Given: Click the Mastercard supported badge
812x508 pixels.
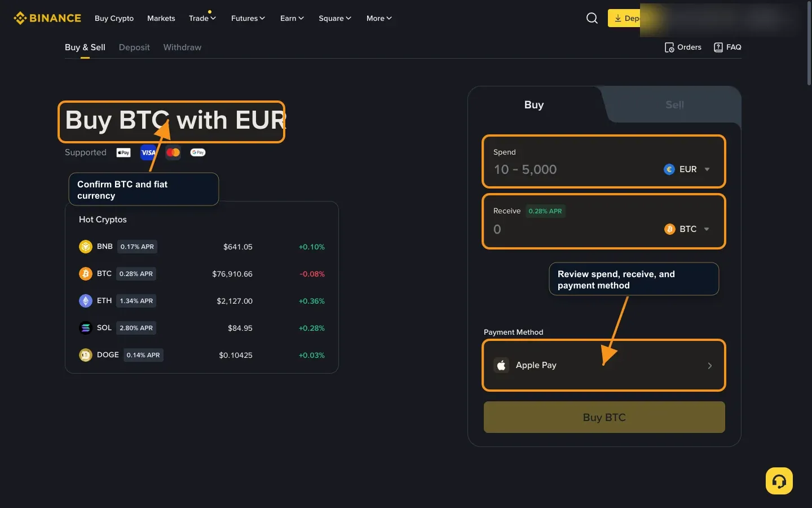Looking at the screenshot, I should (173, 152).
